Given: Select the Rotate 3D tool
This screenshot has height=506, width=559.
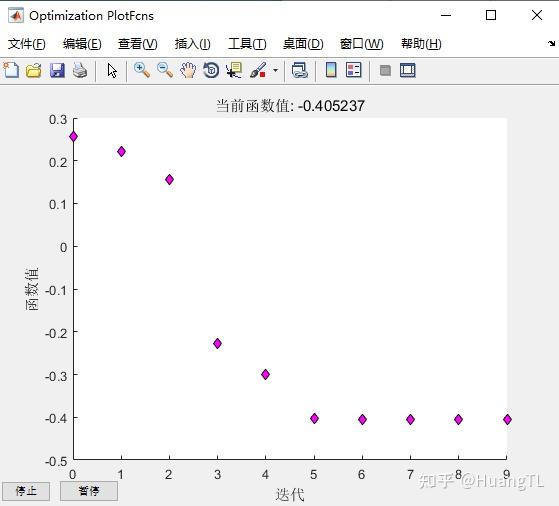Looking at the screenshot, I should (x=211, y=70).
